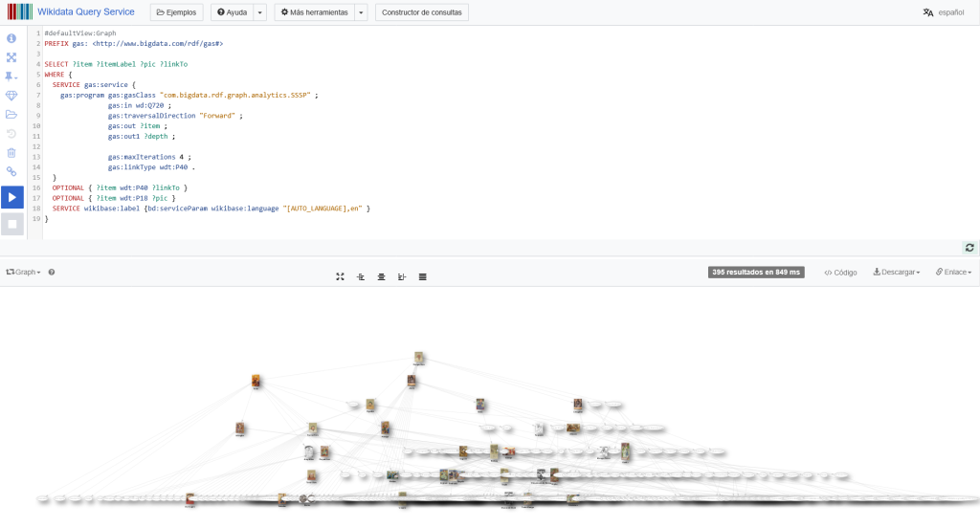Open the Enlace link dropdown
The image size is (980, 527).
point(953,273)
